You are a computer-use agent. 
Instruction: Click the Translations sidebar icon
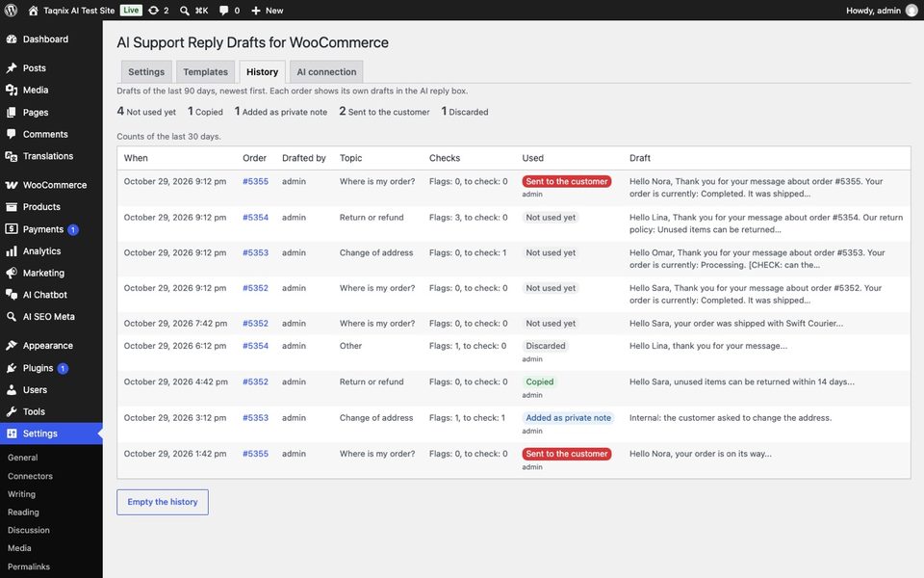click(x=12, y=156)
